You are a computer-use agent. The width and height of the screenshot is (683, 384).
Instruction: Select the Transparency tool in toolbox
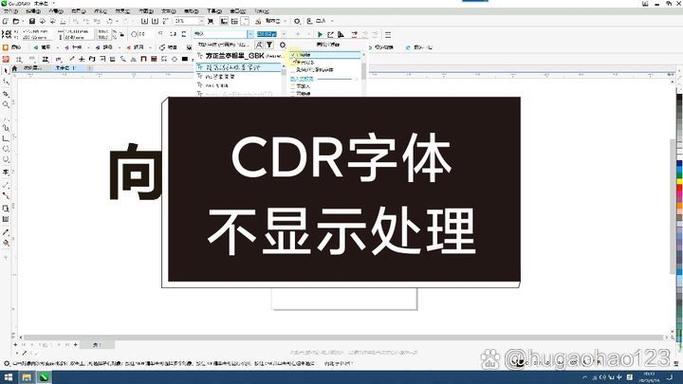tap(6, 219)
